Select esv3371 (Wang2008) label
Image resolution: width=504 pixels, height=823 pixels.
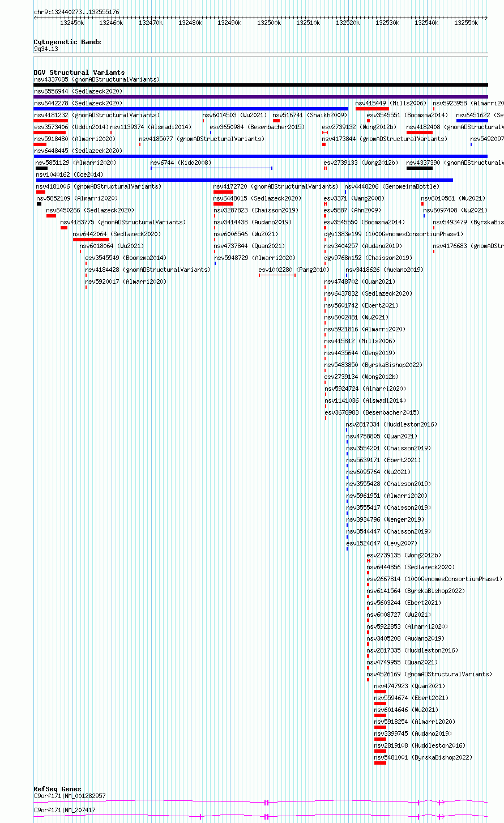(354, 198)
